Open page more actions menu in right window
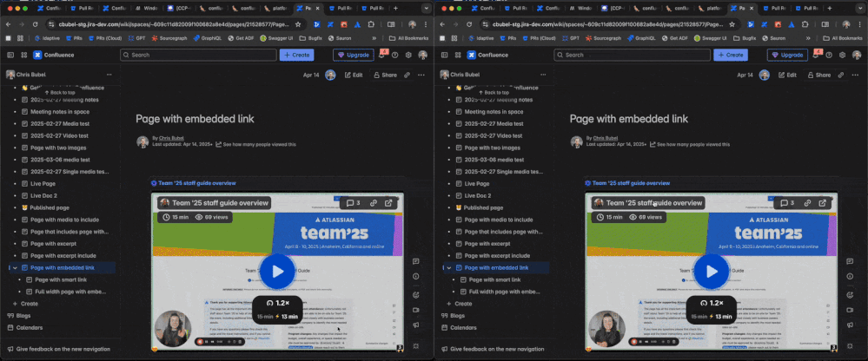 (855, 75)
